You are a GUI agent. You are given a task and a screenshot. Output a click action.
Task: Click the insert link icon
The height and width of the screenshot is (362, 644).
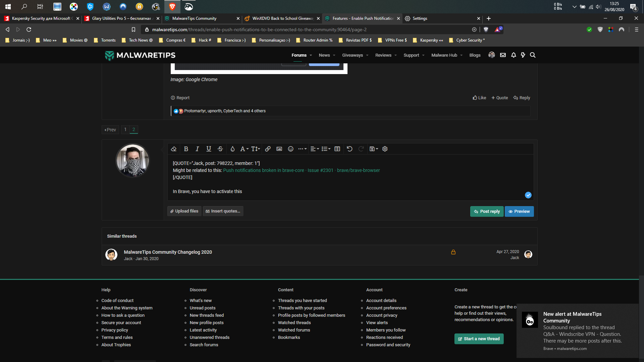[x=268, y=149]
